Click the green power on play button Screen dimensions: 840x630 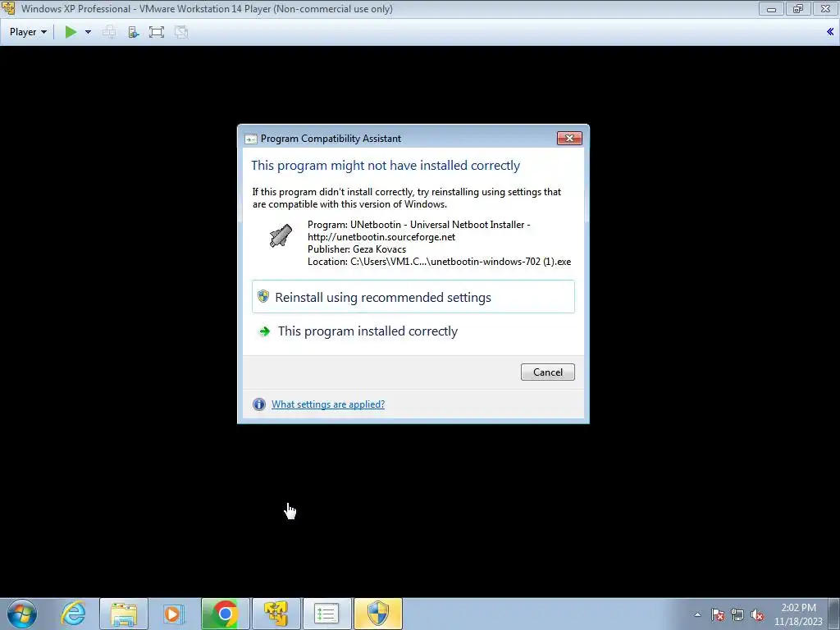71,32
